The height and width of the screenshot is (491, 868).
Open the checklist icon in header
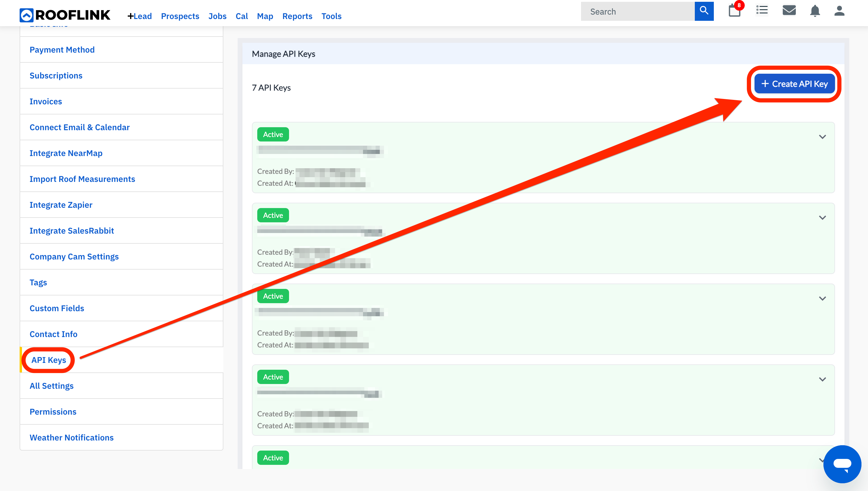pyautogui.click(x=762, y=10)
